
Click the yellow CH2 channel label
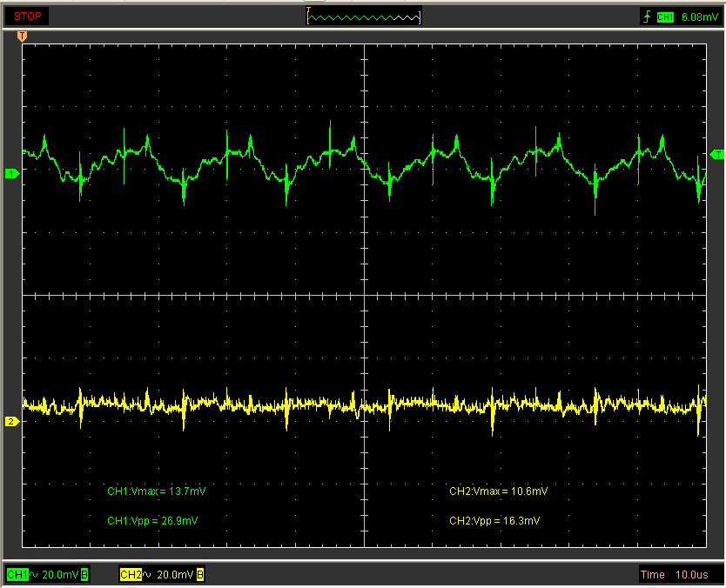coord(131,575)
